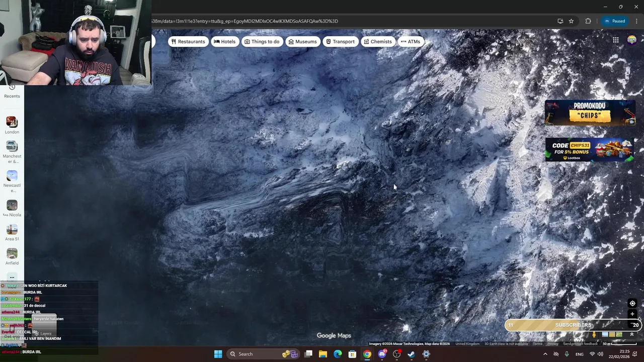Install app icon in address bar
The width and height of the screenshot is (644, 362).
pos(560,21)
